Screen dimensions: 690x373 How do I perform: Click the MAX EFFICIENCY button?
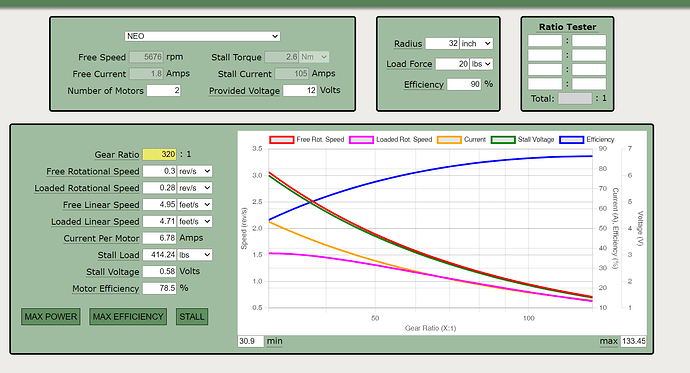pos(128,317)
